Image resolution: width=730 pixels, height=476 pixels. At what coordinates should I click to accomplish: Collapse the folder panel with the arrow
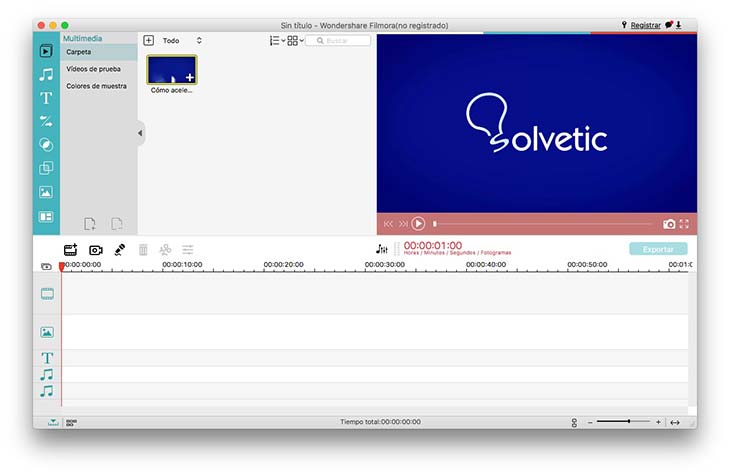(140, 133)
